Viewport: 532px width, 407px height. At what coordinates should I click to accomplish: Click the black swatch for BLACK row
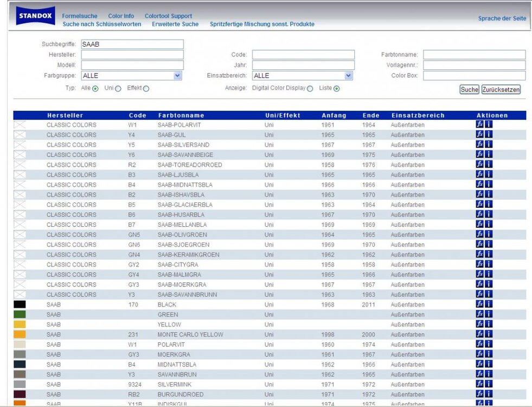point(20,304)
